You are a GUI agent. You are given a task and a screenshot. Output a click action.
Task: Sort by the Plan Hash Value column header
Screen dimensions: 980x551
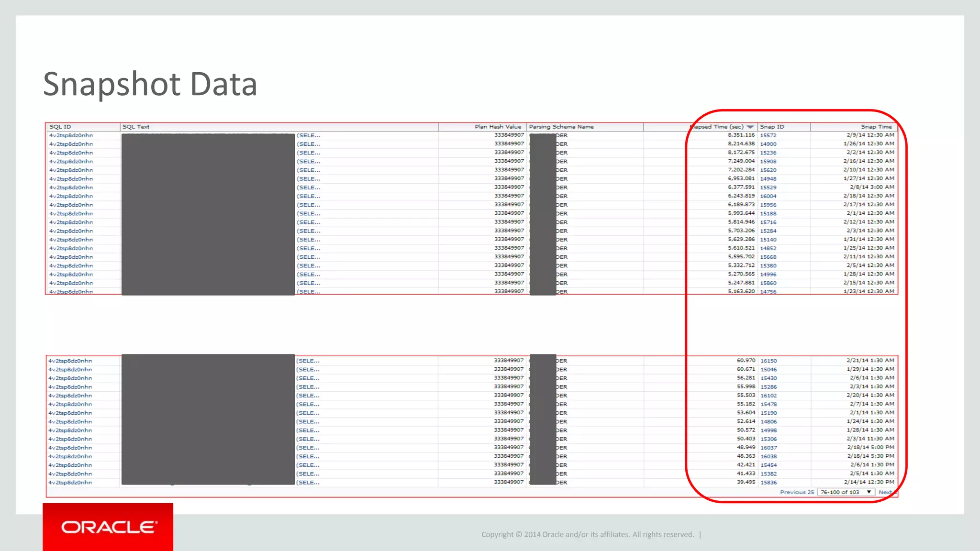tap(498, 127)
